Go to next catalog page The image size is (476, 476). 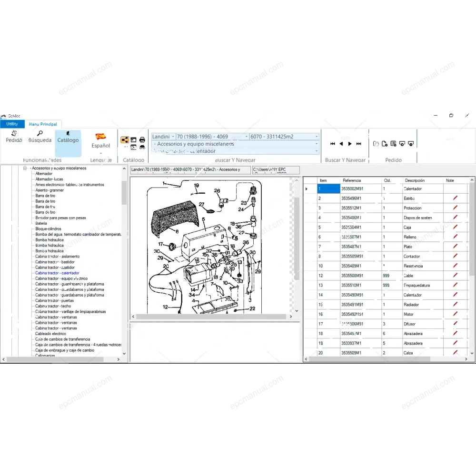click(350, 144)
